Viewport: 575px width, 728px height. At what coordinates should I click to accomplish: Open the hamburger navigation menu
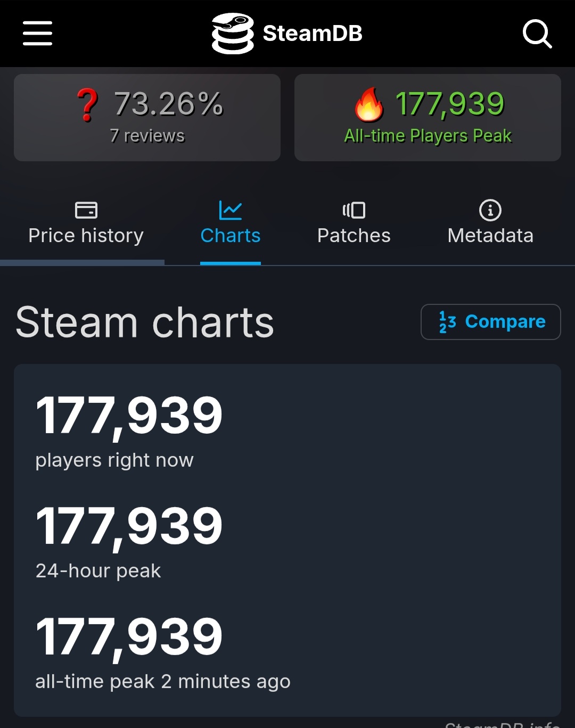click(x=37, y=34)
